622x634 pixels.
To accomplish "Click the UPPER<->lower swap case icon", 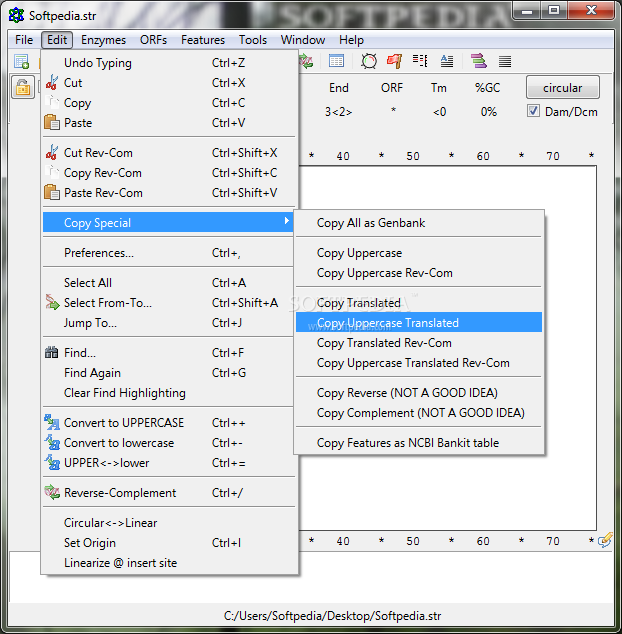I will pyautogui.click(x=52, y=463).
